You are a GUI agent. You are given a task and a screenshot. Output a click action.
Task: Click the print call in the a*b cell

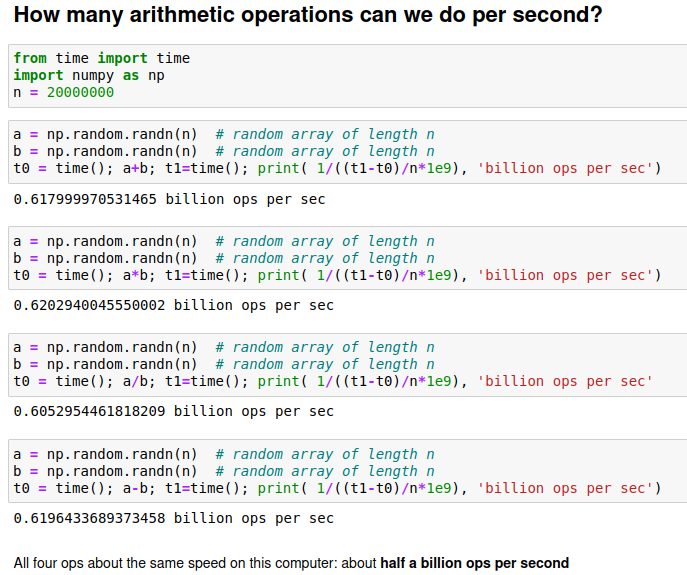tap(278, 275)
